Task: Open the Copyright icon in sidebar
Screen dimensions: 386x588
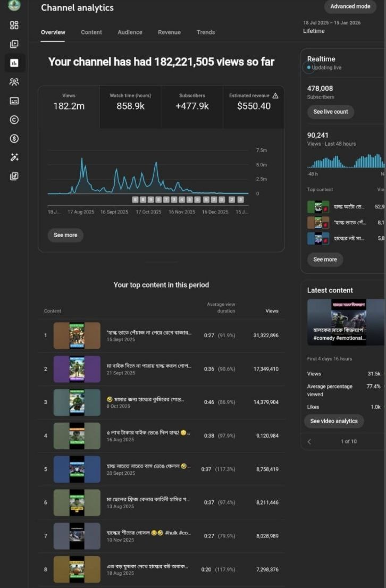Action: (14, 120)
